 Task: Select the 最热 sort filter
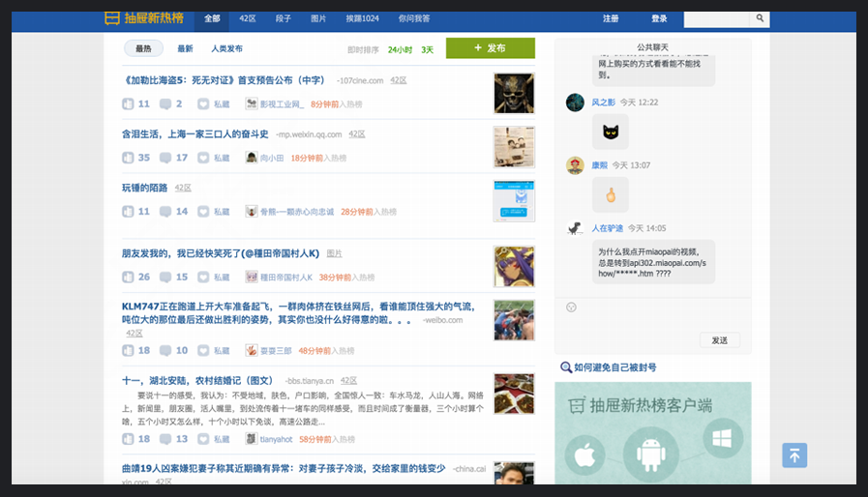(x=143, y=48)
